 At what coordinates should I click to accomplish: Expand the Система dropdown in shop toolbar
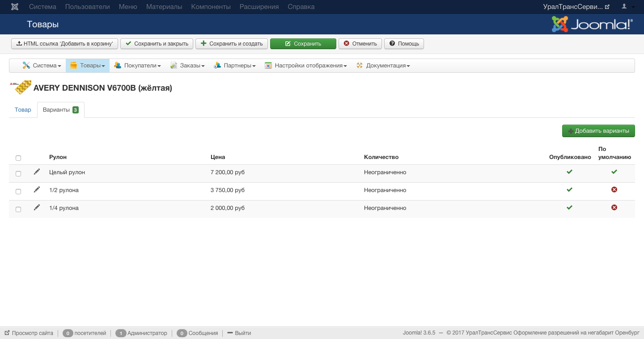(x=42, y=66)
